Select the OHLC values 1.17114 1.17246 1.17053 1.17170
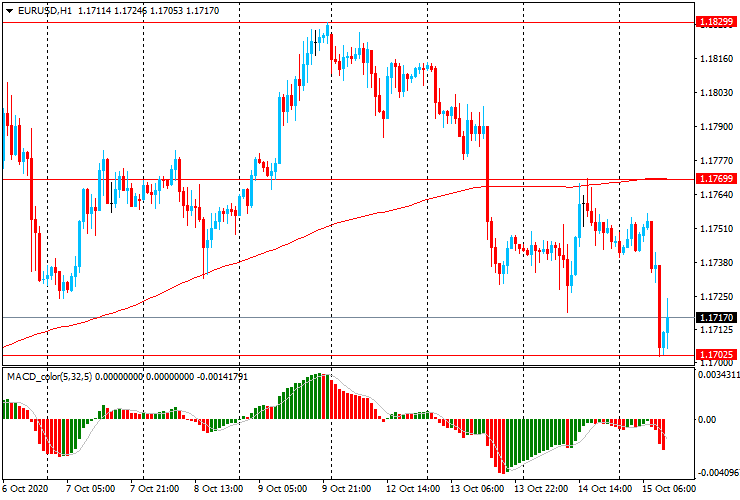The image size is (740, 500). tap(149, 11)
